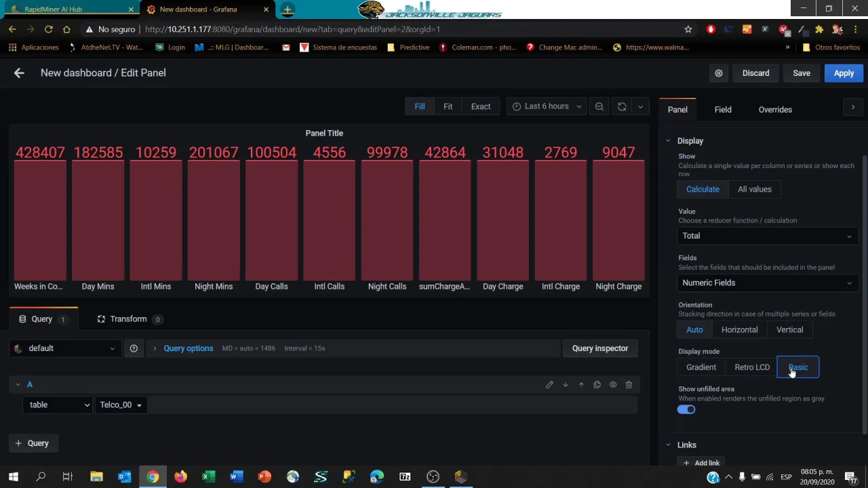The width and height of the screenshot is (868, 488).
Task: Open dashboard settings gear icon
Action: (x=719, y=73)
